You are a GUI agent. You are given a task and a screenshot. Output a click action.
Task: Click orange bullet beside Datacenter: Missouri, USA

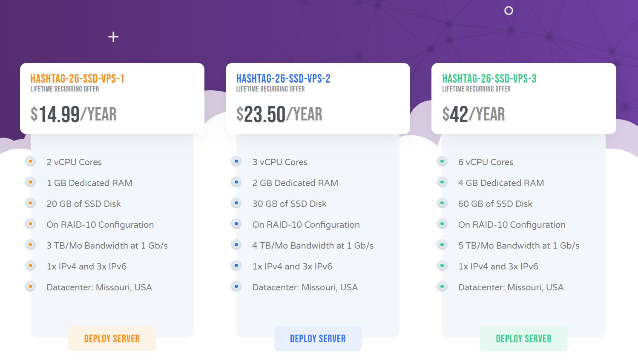pyautogui.click(x=30, y=287)
